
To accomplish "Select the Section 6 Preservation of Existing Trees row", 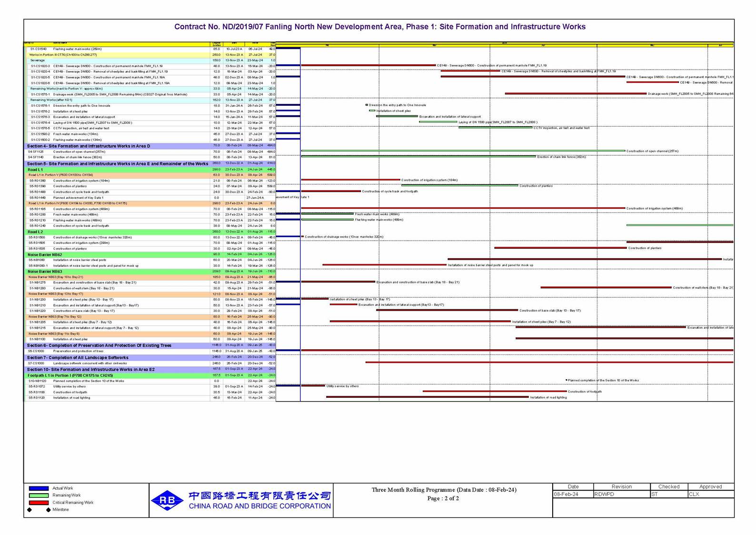I will tap(99, 345).
